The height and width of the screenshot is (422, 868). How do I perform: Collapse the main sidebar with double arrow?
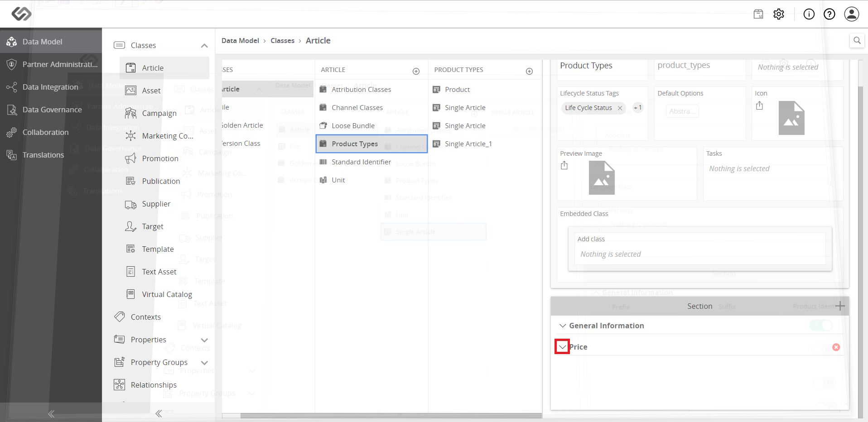tap(51, 413)
